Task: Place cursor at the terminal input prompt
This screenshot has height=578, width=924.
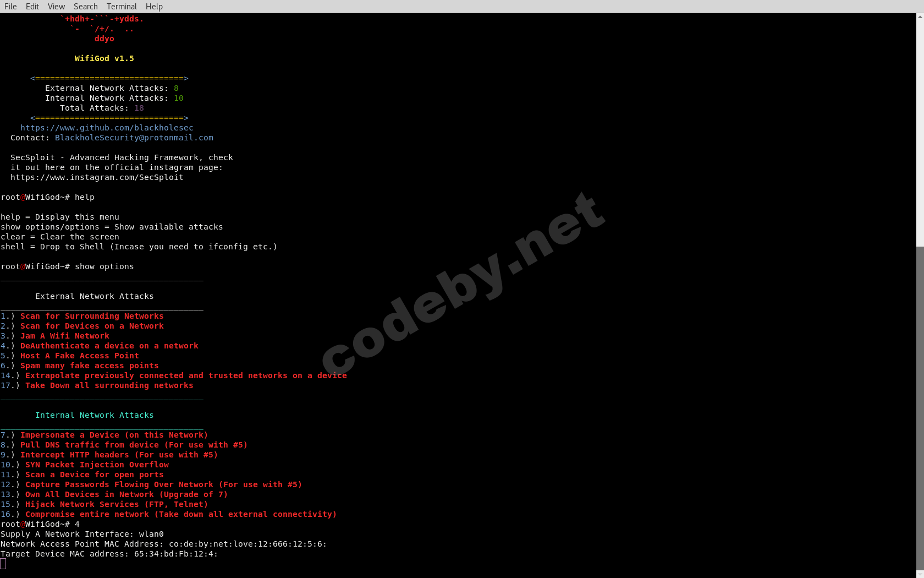Action: [x=4, y=564]
